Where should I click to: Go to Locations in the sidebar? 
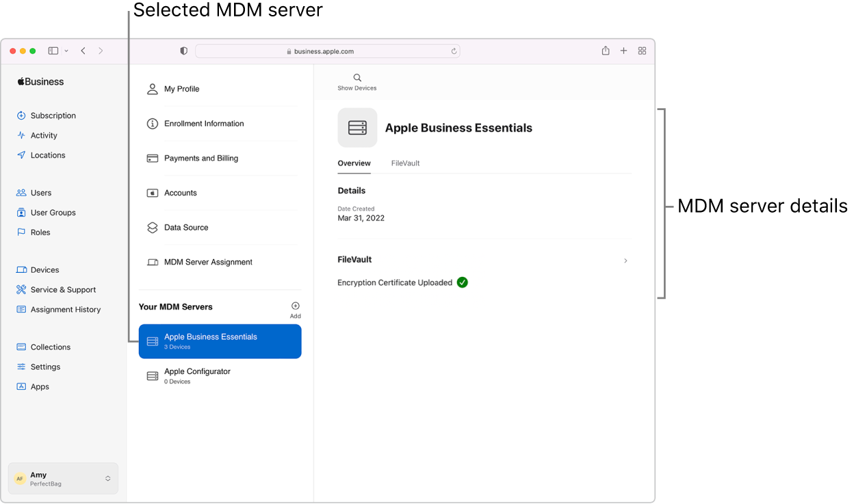(x=47, y=155)
